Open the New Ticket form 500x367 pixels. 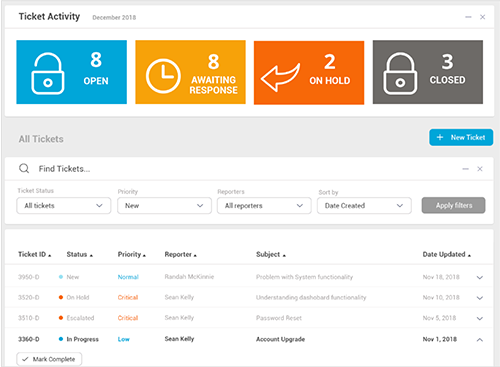[x=461, y=137]
